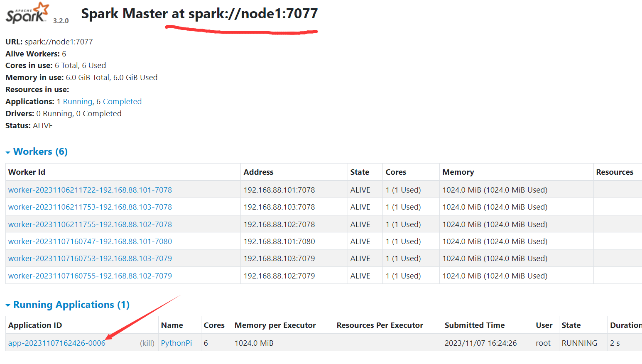This screenshot has width=642, height=364.
Task: Open worker-20231106211755-192.168.88.102-7078 link
Action: [x=90, y=225]
